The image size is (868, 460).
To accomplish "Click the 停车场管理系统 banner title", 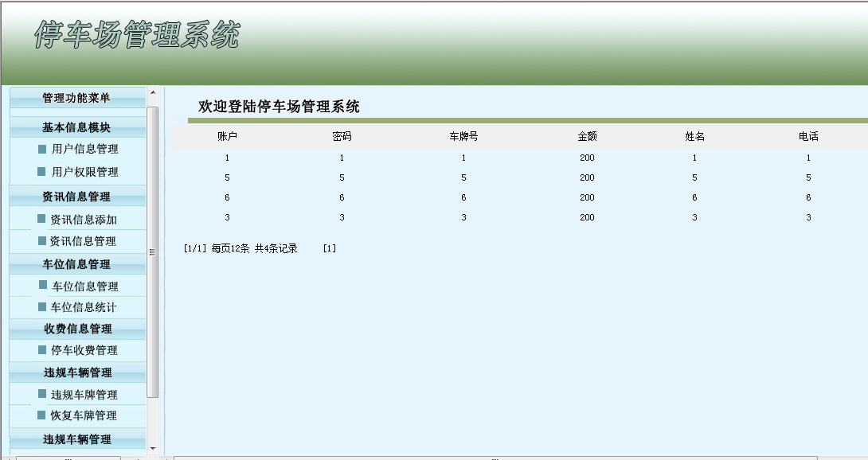I will (137, 35).
